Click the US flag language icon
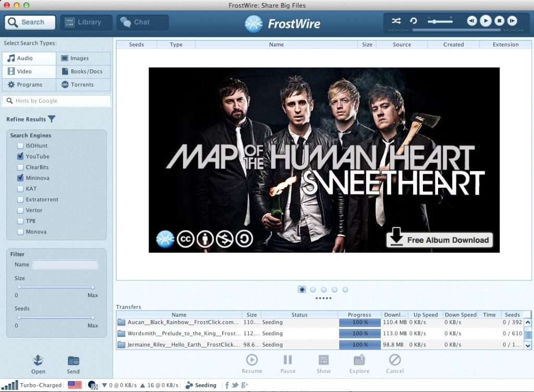Screen dimensions: 534x392 pyautogui.click(x=75, y=385)
